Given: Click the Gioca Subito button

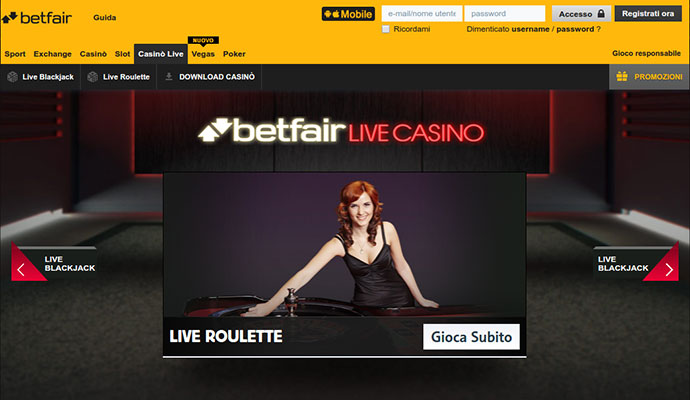Looking at the screenshot, I should click(x=471, y=337).
